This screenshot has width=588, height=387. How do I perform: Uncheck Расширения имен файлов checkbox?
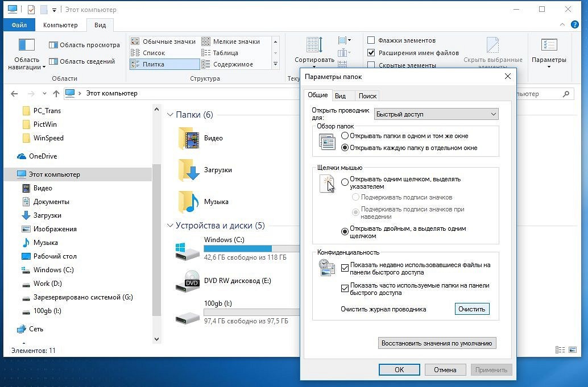click(371, 53)
